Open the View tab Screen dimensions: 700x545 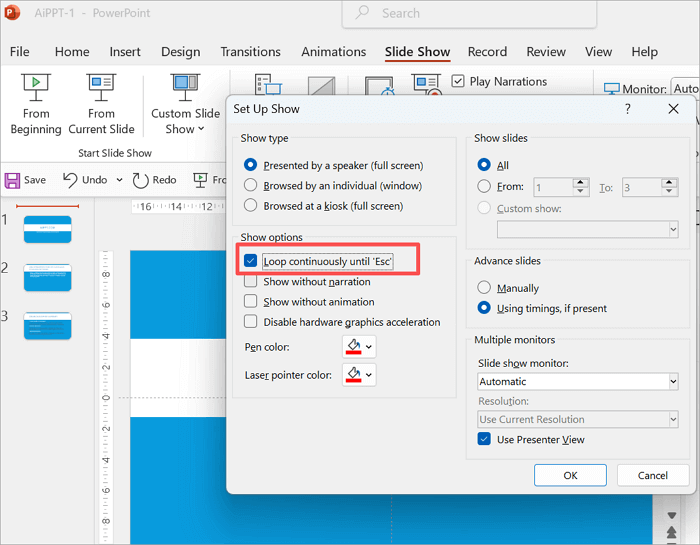[x=598, y=52]
